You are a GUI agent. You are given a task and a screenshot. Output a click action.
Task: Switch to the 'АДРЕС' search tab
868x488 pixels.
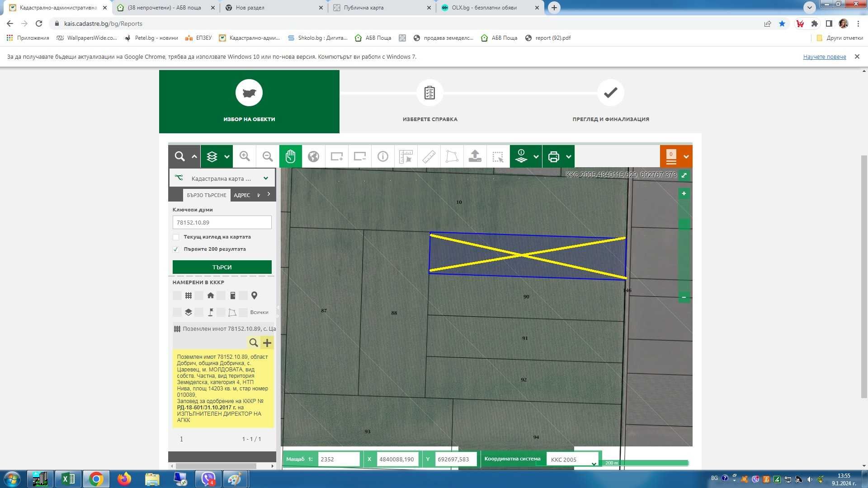pos(242,195)
